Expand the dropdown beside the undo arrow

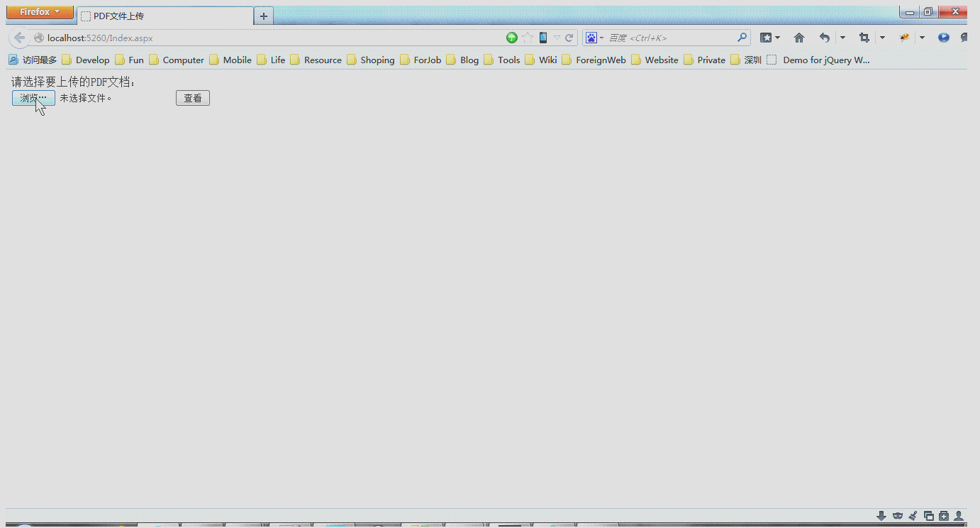[x=842, y=38]
